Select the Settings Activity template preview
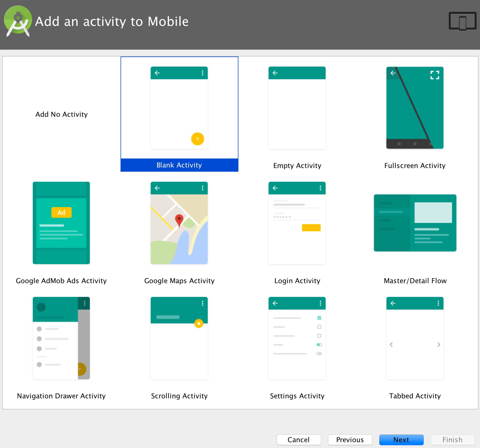 297,338
